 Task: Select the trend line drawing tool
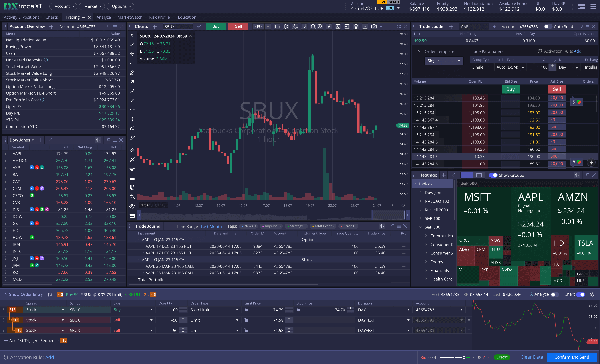(132, 45)
